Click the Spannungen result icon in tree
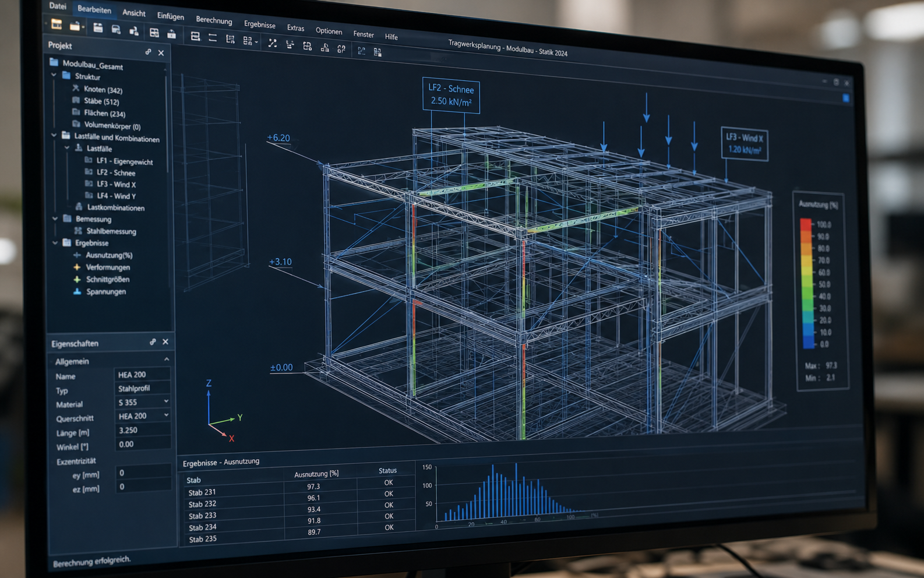924x578 pixels. pyautogui.click(x=77, y=291)
